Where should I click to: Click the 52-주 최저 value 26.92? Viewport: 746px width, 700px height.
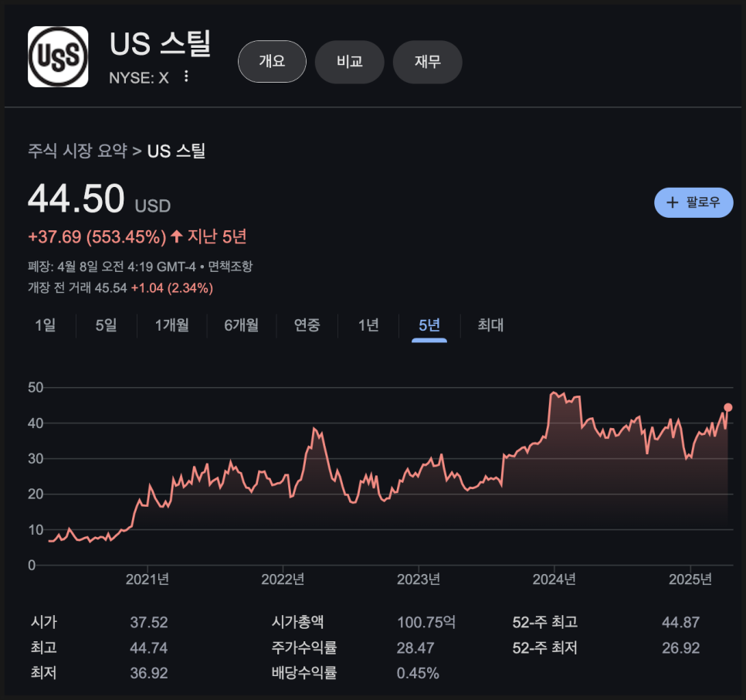pos(681,647)
